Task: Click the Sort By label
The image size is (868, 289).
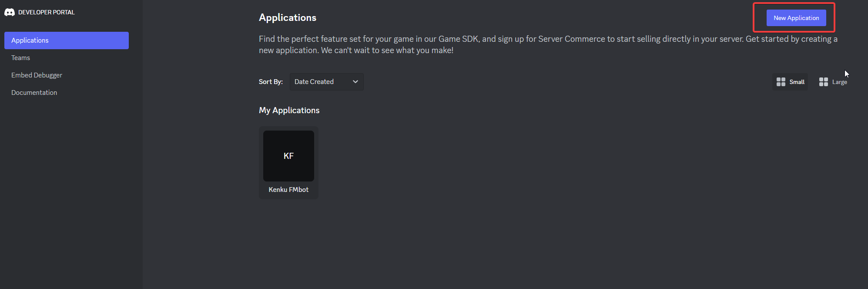Action: point(271,82)
